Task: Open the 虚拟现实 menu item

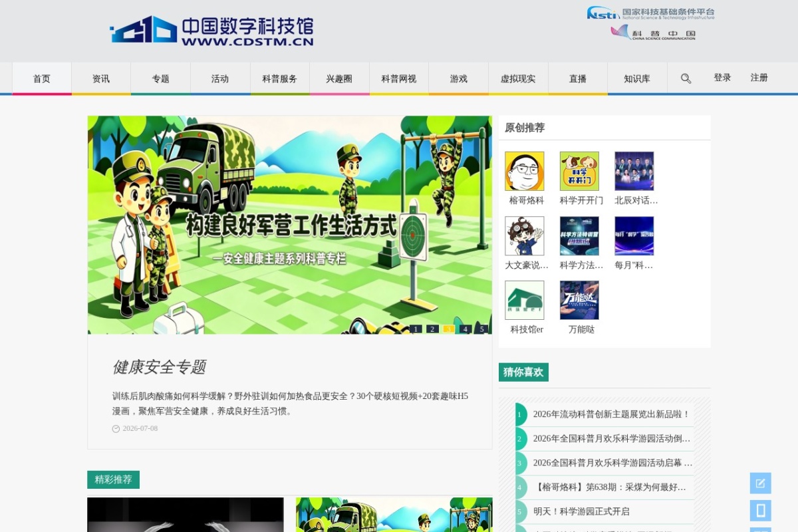Action: pos(518,78)
